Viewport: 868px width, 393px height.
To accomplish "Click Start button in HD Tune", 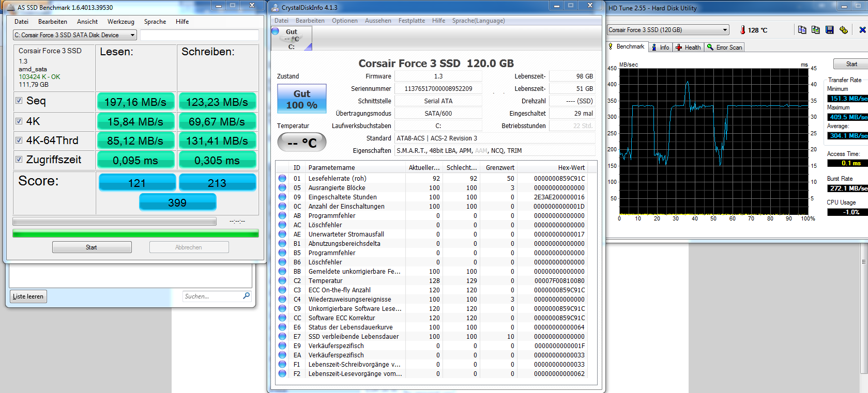I will point(851,64).
